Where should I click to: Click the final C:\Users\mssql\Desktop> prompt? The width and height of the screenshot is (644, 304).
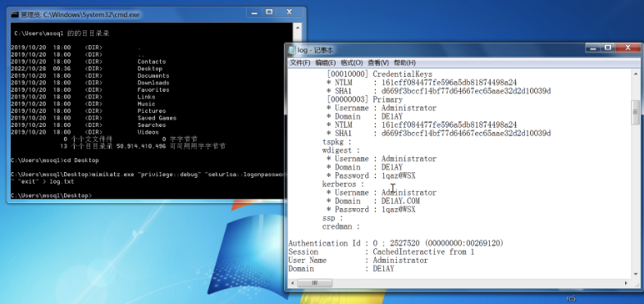tap(52, 195)
